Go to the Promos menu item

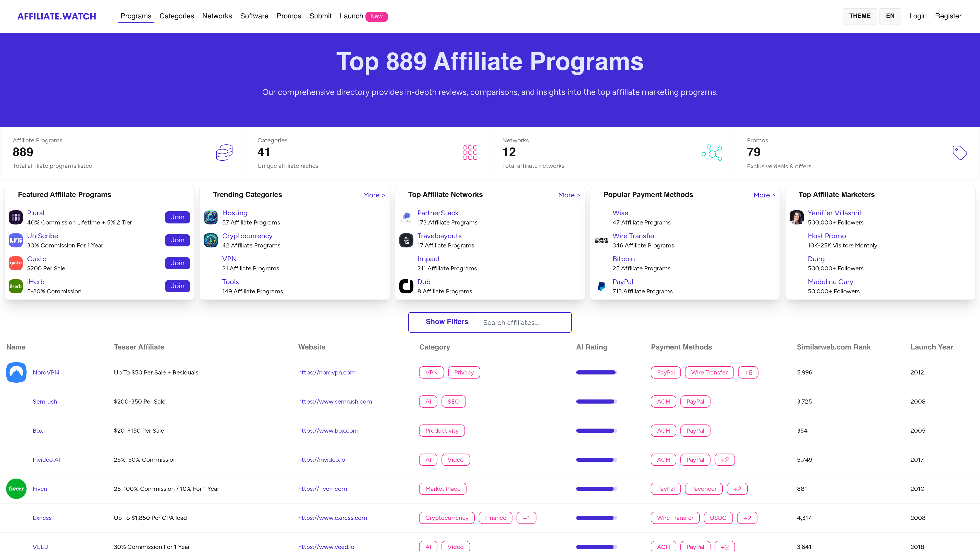coord(289,16)
